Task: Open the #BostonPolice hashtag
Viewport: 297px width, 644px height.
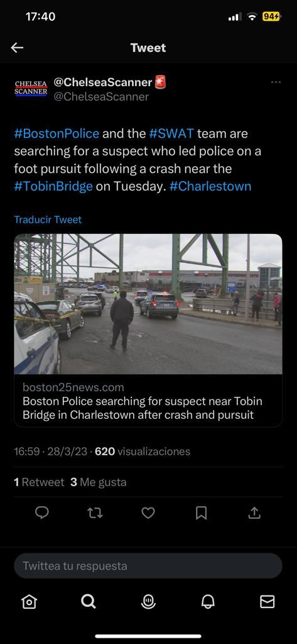Action: tap(57, 133)
